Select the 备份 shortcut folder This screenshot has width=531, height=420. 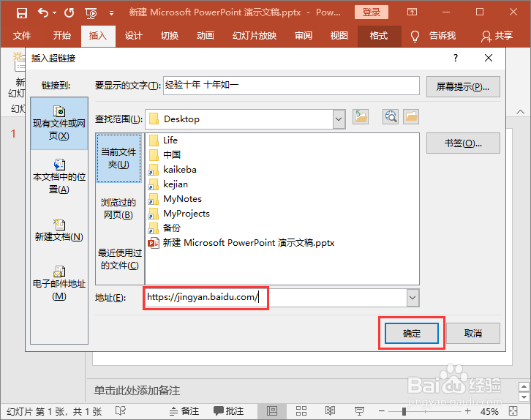tap(165, 228)
